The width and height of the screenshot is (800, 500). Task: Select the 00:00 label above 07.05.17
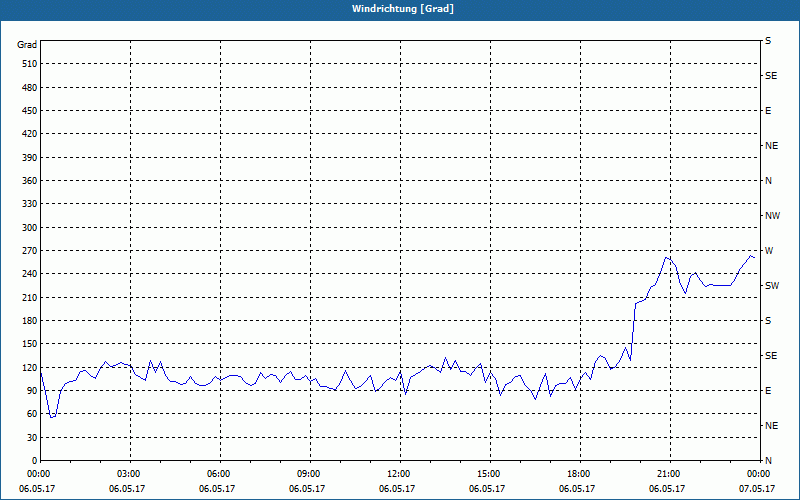[x=759, y=474]
